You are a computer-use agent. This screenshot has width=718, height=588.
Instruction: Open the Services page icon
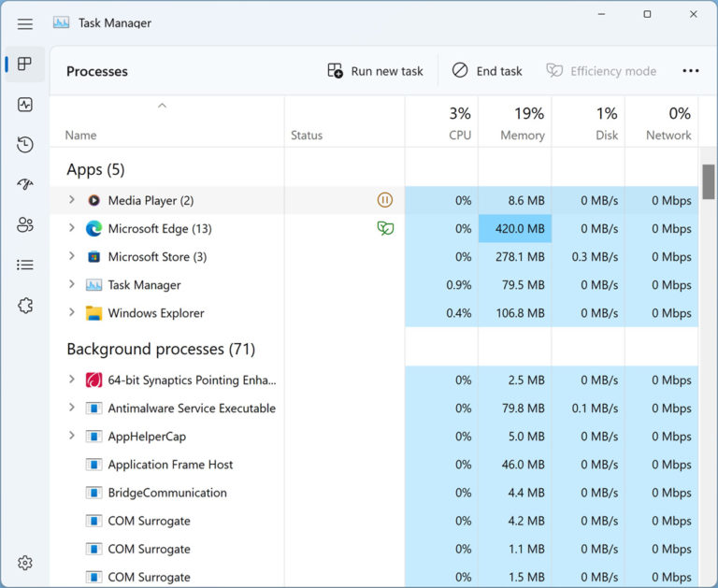[25, 305]
